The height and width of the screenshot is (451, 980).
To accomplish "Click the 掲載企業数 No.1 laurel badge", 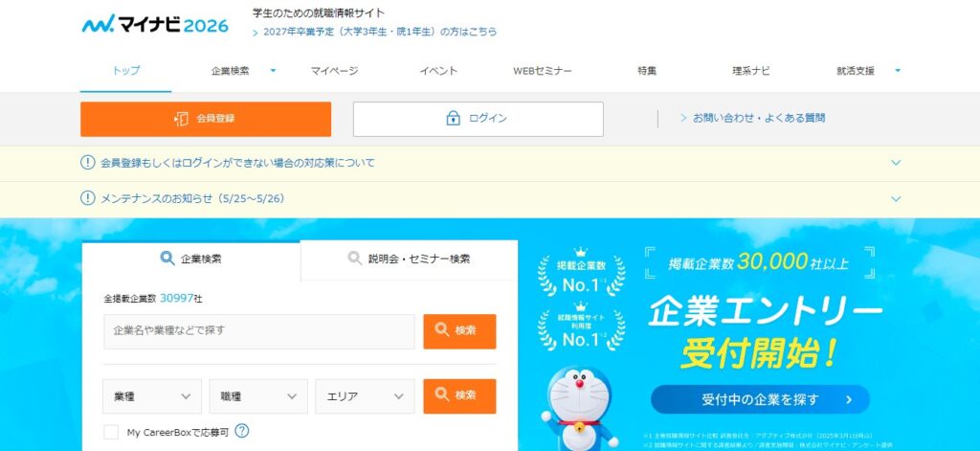I will click(581, 272).
